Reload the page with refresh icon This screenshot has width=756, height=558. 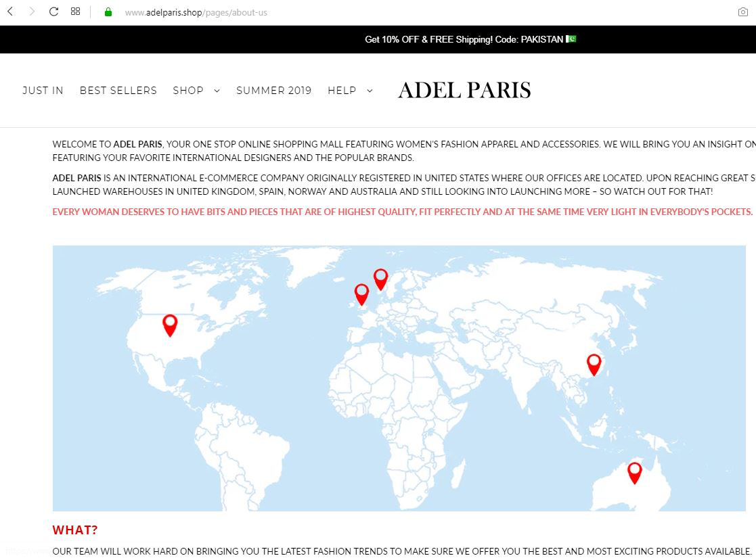coord(53,11)
